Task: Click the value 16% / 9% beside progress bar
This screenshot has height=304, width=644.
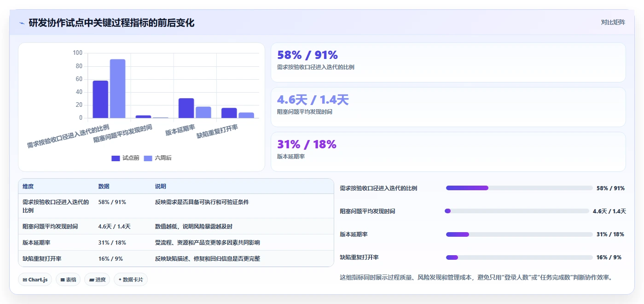Action: [609, 257]
